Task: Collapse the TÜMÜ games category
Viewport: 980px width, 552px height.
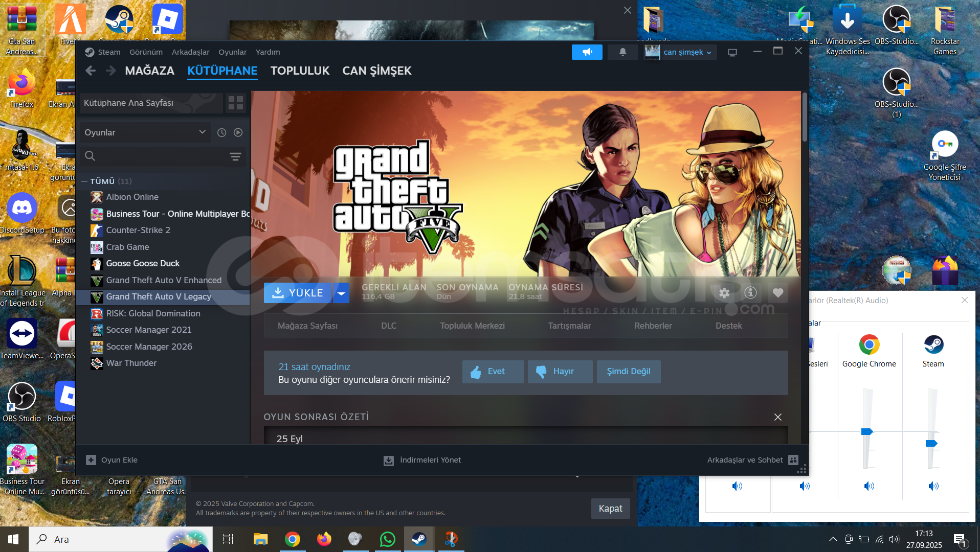Action: pos(84,181)
